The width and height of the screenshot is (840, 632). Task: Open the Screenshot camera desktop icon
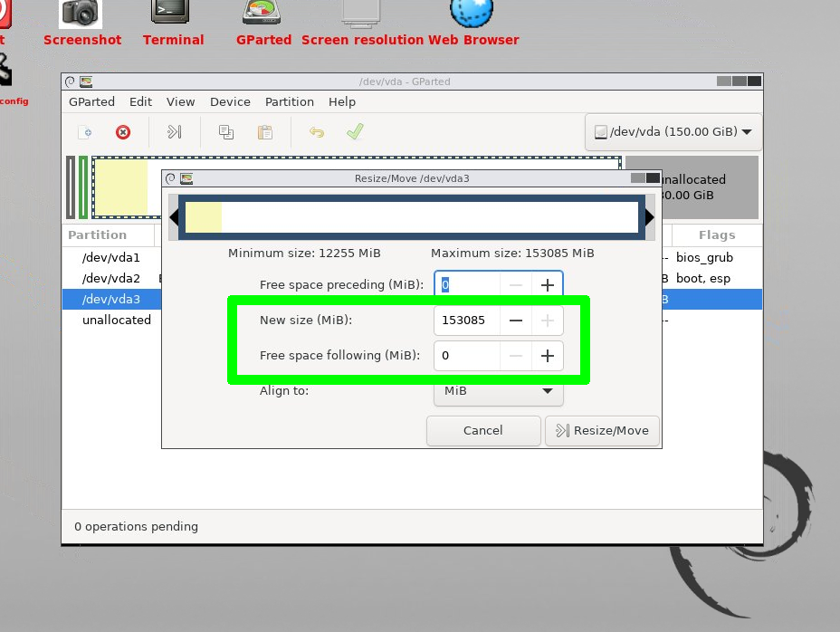pyautogui.click(x=81, y=13)
